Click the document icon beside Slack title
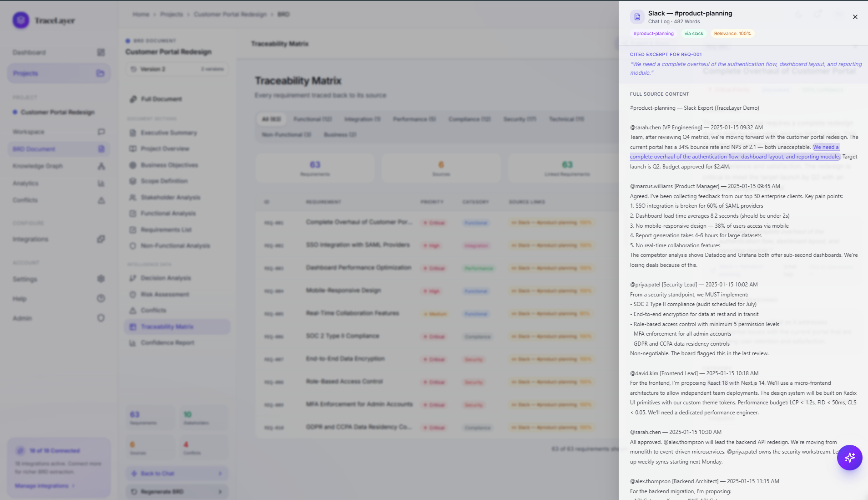This screenshot has width=868, height=500. pyautogui.click(x=637, y=17)
